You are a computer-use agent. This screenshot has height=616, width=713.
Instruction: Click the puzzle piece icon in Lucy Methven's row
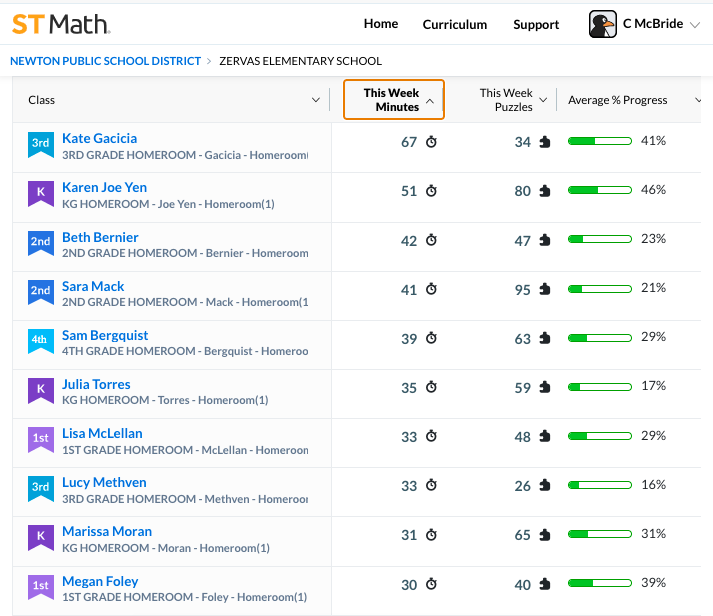[545, 486]
